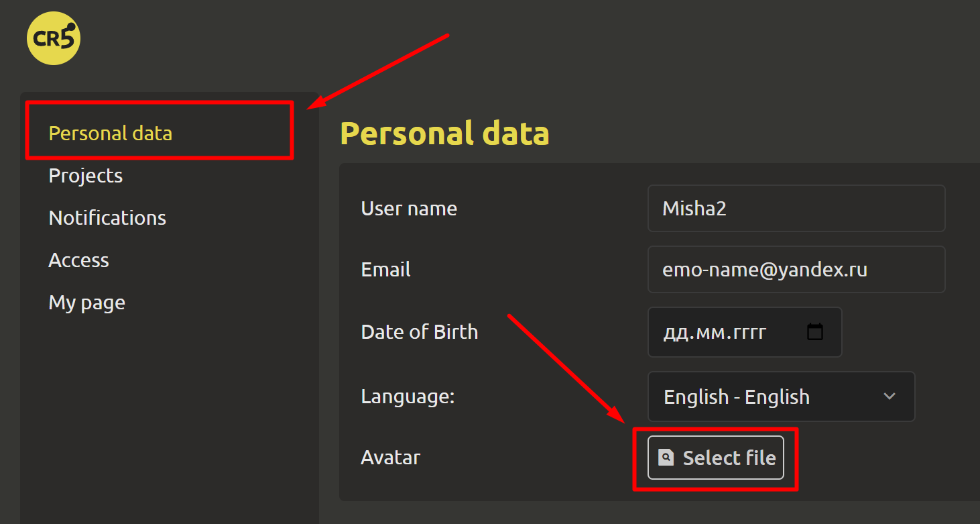
Task: Click the CR5 logo icon
Action: tap(54, 38)
